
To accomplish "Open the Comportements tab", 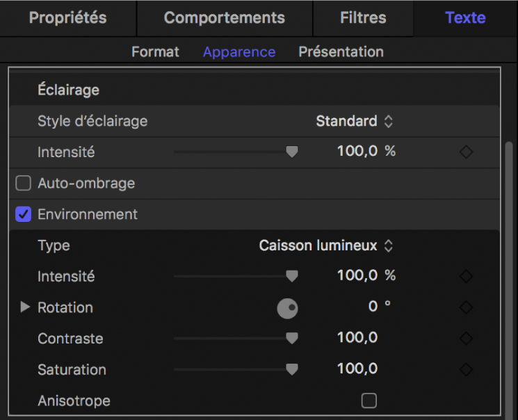I will tap(224, 18).
